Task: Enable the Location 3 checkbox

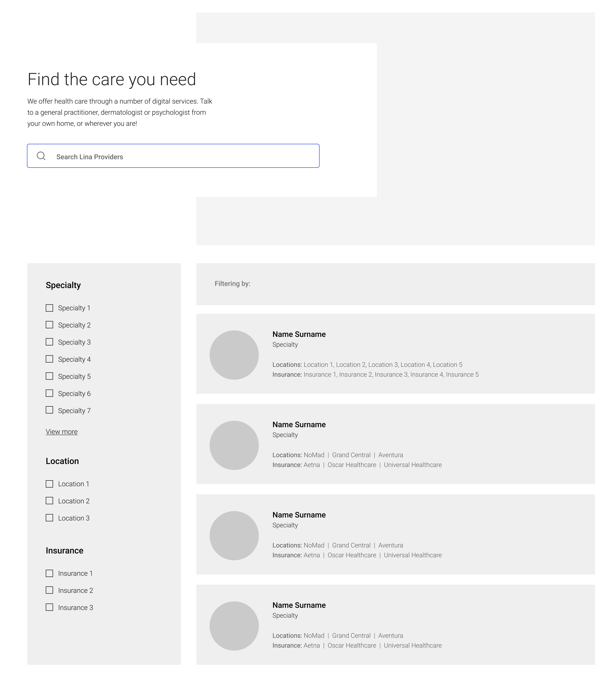Action: click(x=50, y=518)
